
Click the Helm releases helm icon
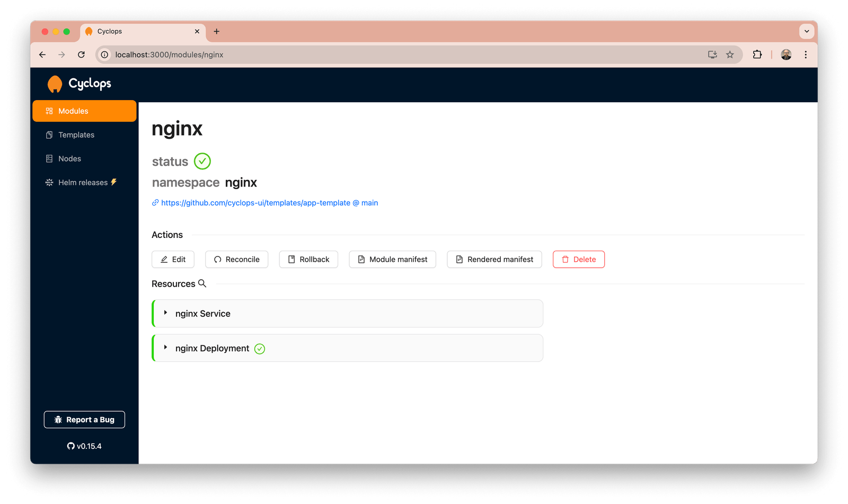[49, 182]
